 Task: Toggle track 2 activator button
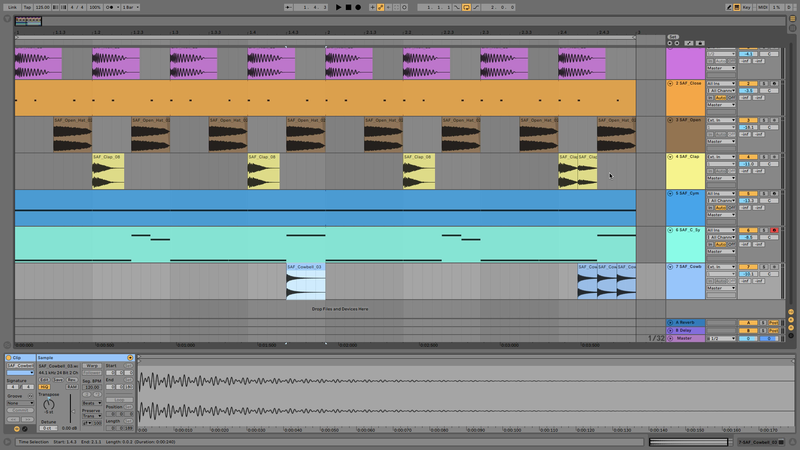pyautogui.click(x=748, y=83)
